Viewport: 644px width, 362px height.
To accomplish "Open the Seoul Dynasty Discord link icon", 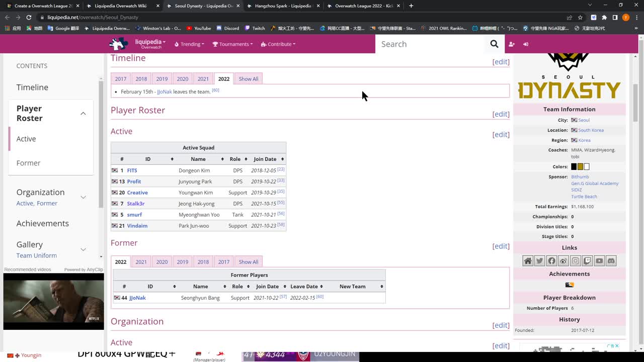I will (611, 260).
